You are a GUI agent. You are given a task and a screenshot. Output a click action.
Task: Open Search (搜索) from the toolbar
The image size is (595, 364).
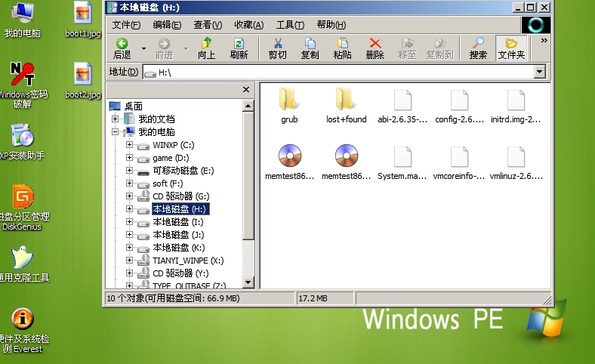pyautogui.click(x=478, y=48)
